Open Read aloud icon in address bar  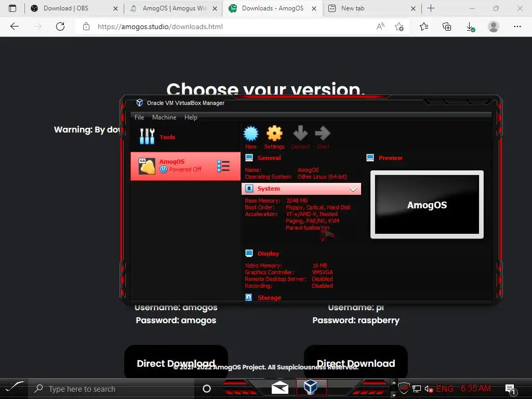coord(380,26)
